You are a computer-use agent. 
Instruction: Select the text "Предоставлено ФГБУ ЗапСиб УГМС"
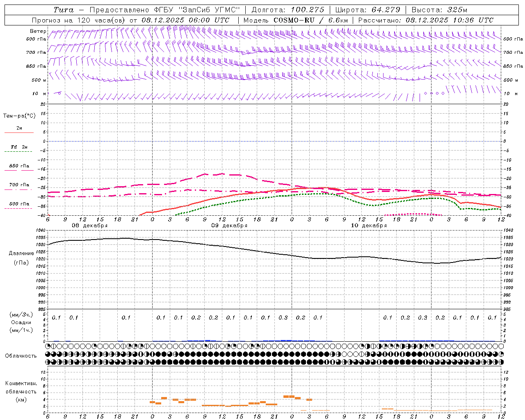point(164,10)
